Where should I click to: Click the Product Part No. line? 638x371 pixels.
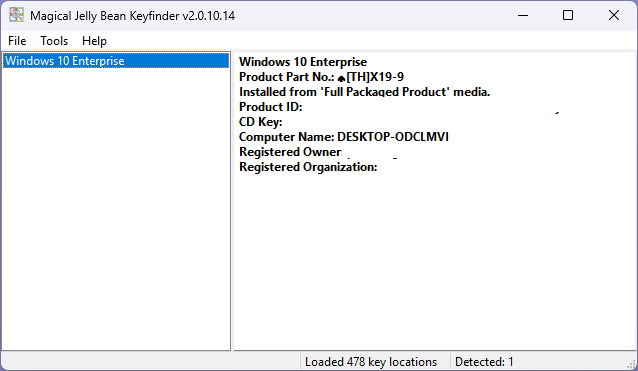click(x=321, y=77)
